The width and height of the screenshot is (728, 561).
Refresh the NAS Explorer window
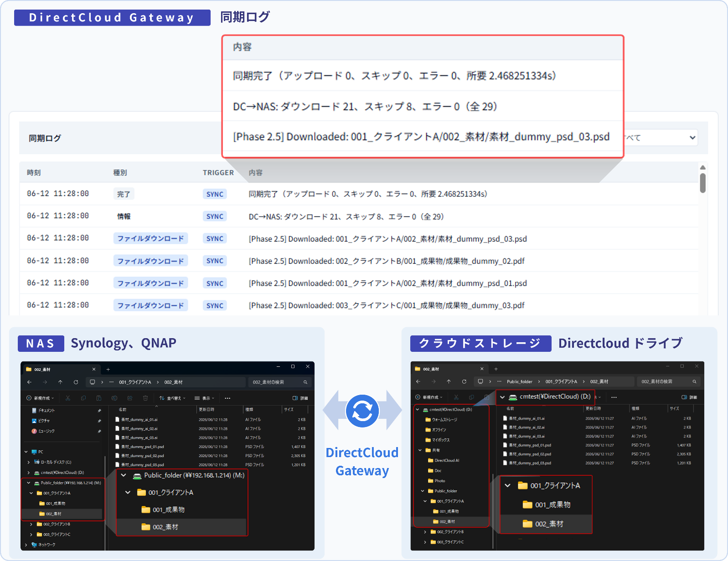click(76, 382)
